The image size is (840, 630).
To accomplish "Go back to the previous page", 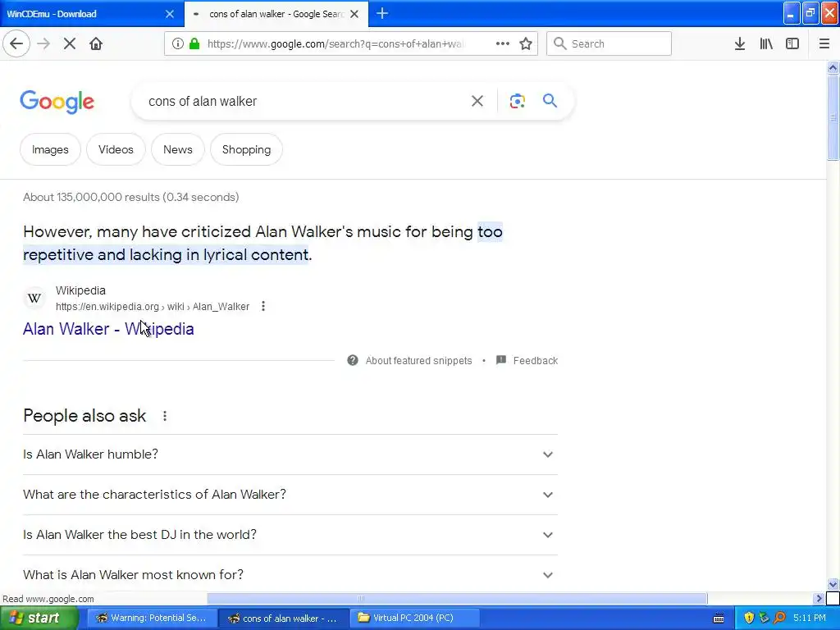I will tap(16, 43).
